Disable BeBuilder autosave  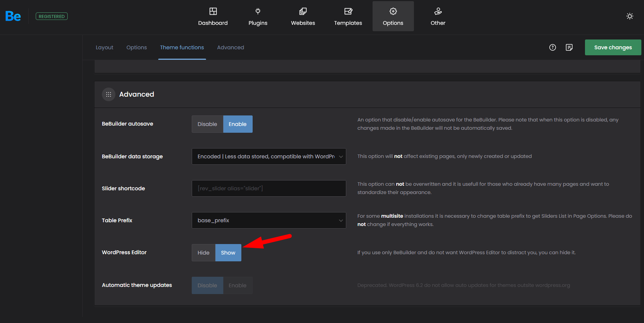[208, 124]
